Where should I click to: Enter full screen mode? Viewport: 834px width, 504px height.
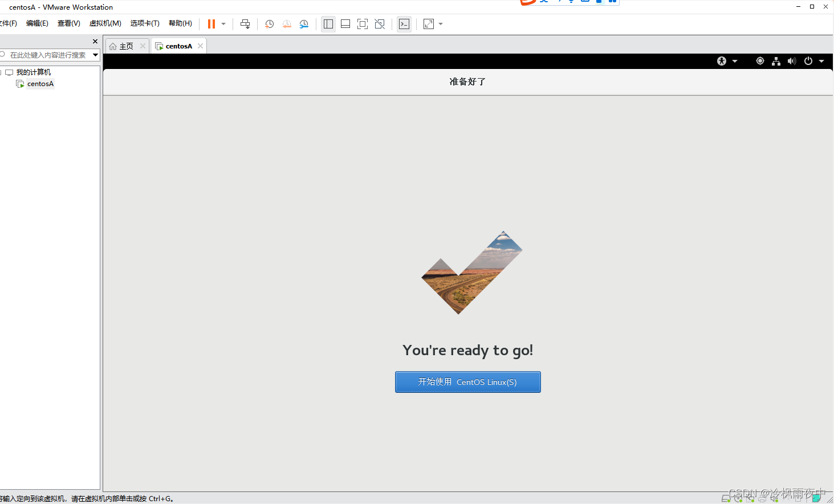point(363,24)
